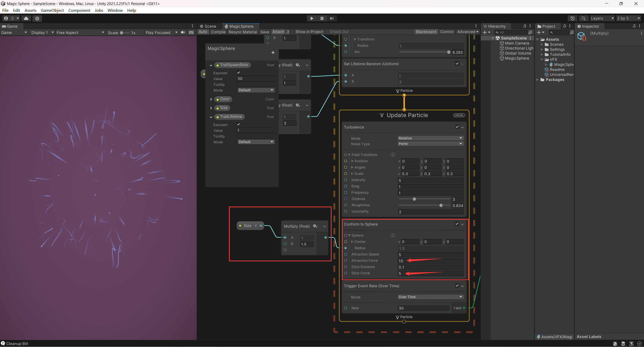Toggle Mute Audio in the Game view
This screenshot has height=347, width=644.
pyautogui.click(x=183, y=32)
